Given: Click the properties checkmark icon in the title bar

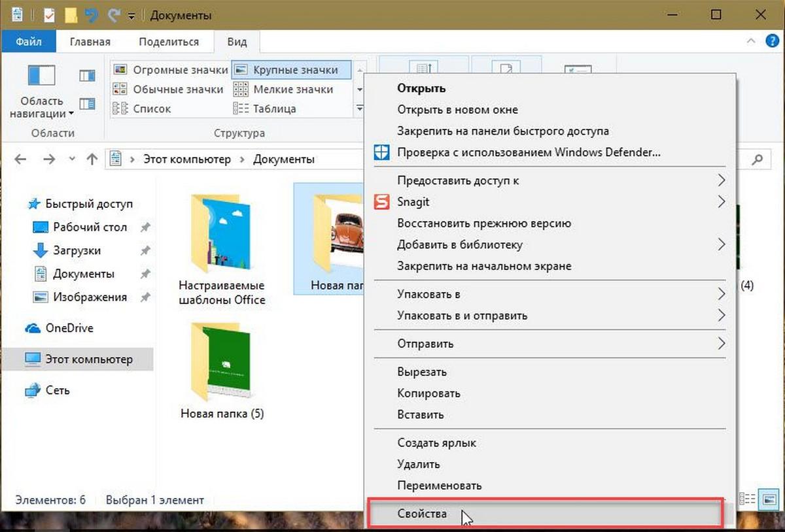Looking at the screenshot, I should (49, 15).
